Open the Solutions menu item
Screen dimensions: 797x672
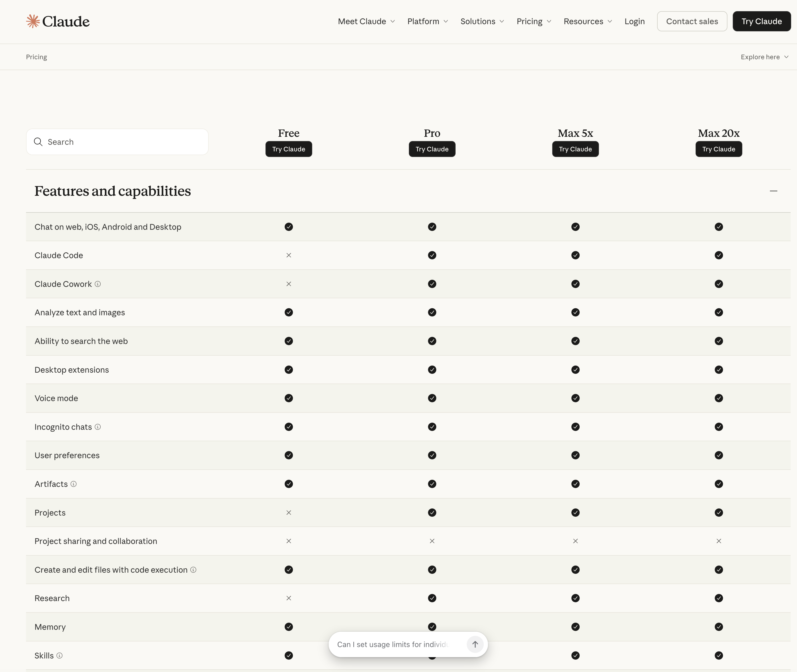(482, 21)
